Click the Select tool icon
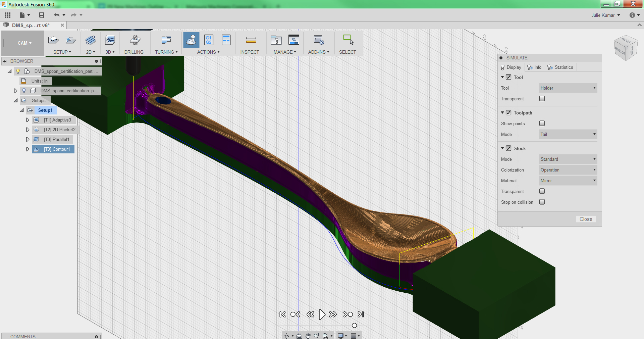The width and height of the screenshot is (644, 339). [x=348, y=40]
